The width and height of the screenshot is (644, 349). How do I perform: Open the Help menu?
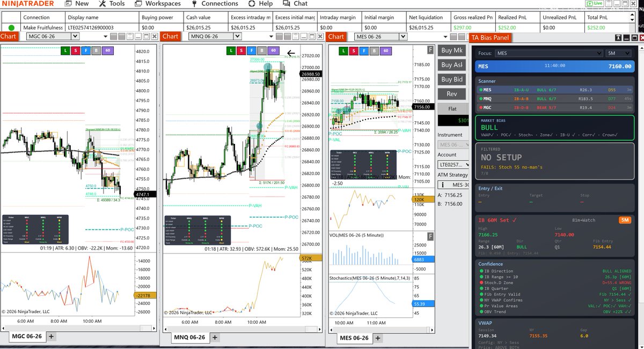click(261, 4)
